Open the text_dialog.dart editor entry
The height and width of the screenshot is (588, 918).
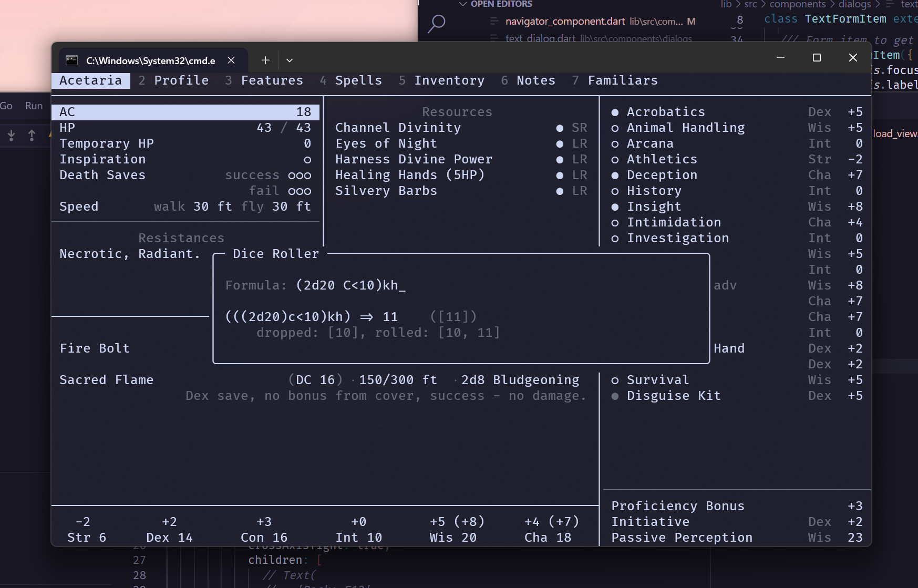coord(541,38)
